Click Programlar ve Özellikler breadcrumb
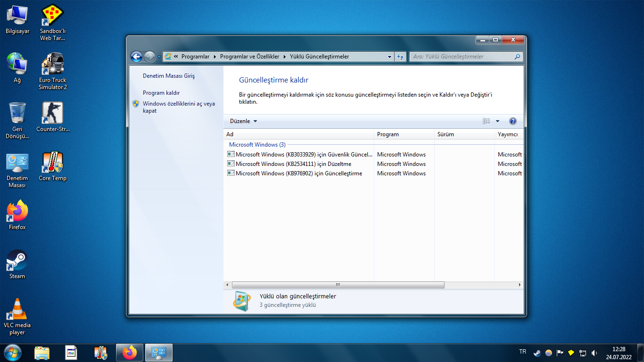 tap(249, 57)
